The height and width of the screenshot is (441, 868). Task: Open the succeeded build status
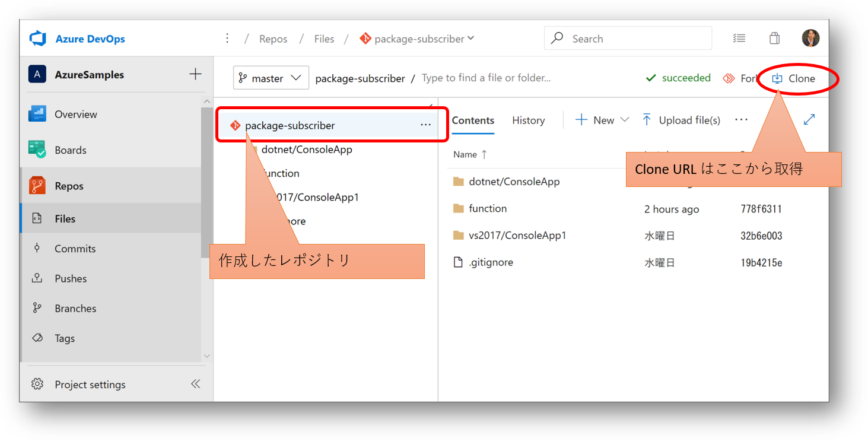pos(678,78)
